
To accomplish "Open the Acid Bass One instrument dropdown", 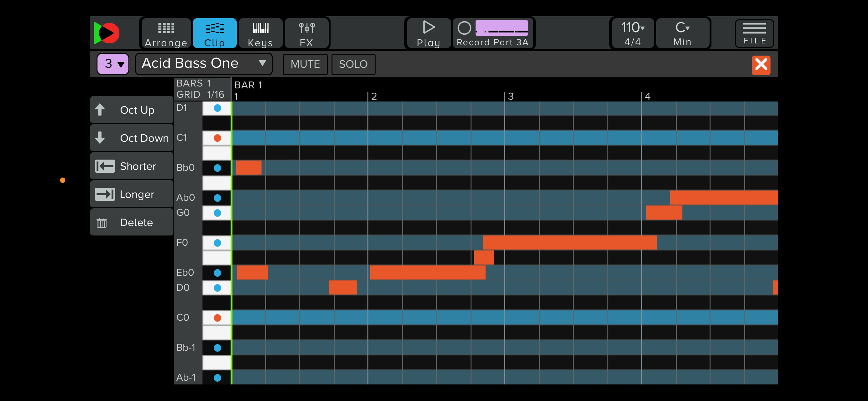I will [203, 64].
